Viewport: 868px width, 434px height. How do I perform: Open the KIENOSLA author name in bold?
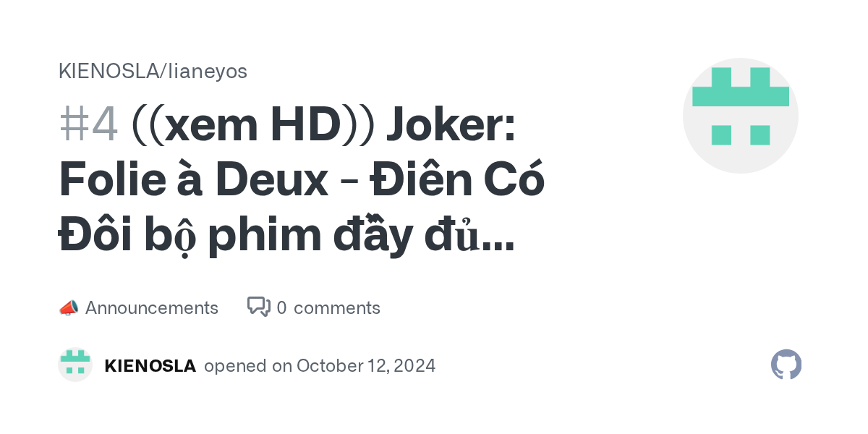pos(150,366)
